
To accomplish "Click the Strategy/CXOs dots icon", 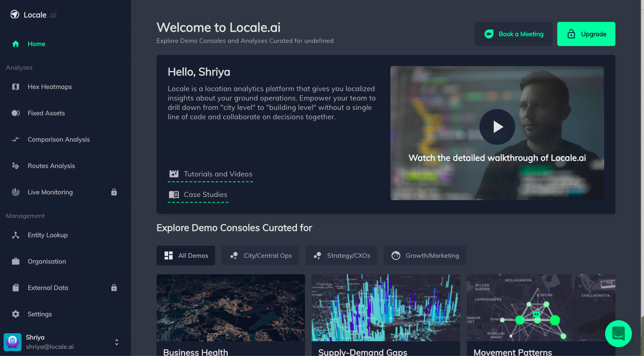I will click(x=318, y=255).
